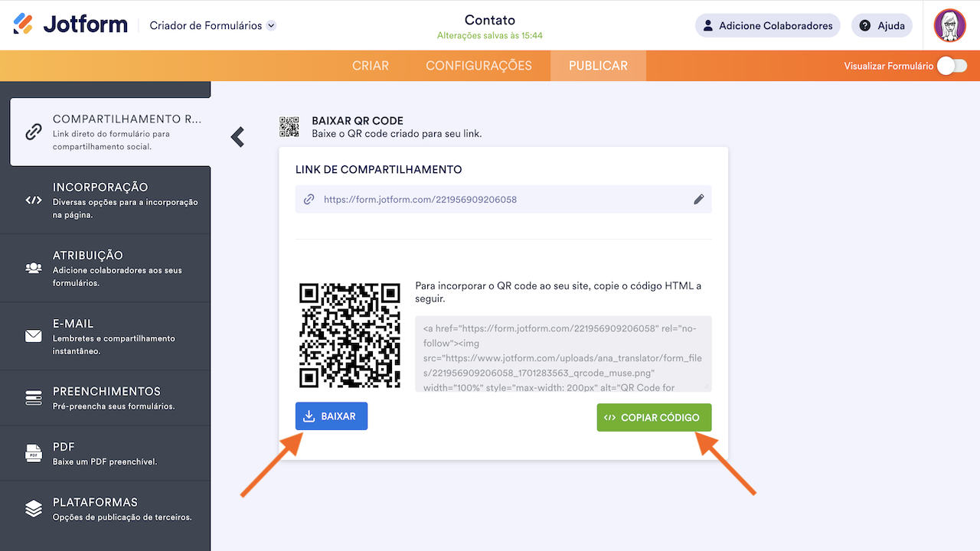Switch to the CRIAR tab
The image size is (980, 551).
[x=371, y=66]
